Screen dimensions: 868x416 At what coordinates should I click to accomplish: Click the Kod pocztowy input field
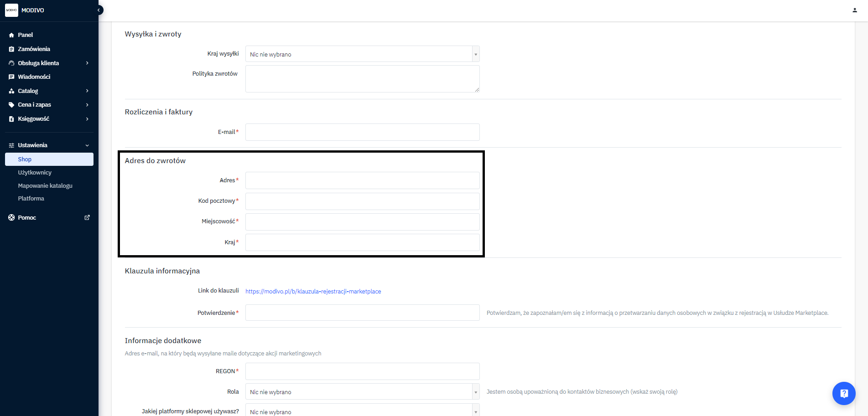tap(362, 201)
